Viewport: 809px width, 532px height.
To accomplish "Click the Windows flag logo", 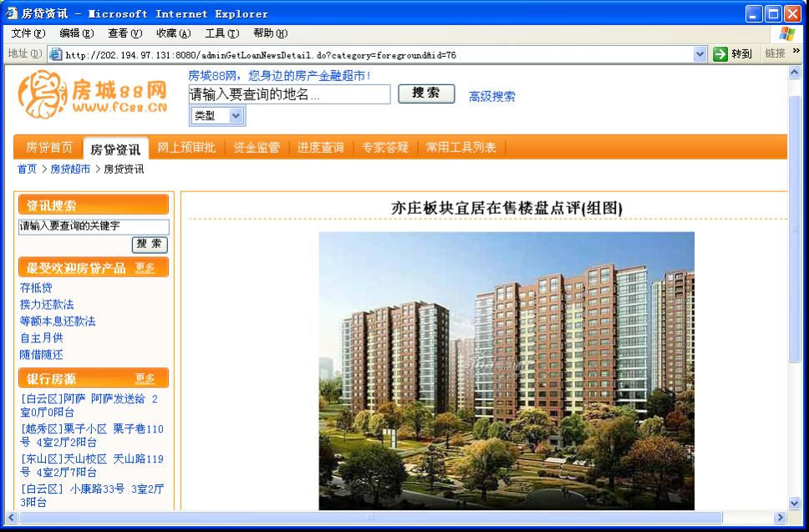I will click(786, 34).
